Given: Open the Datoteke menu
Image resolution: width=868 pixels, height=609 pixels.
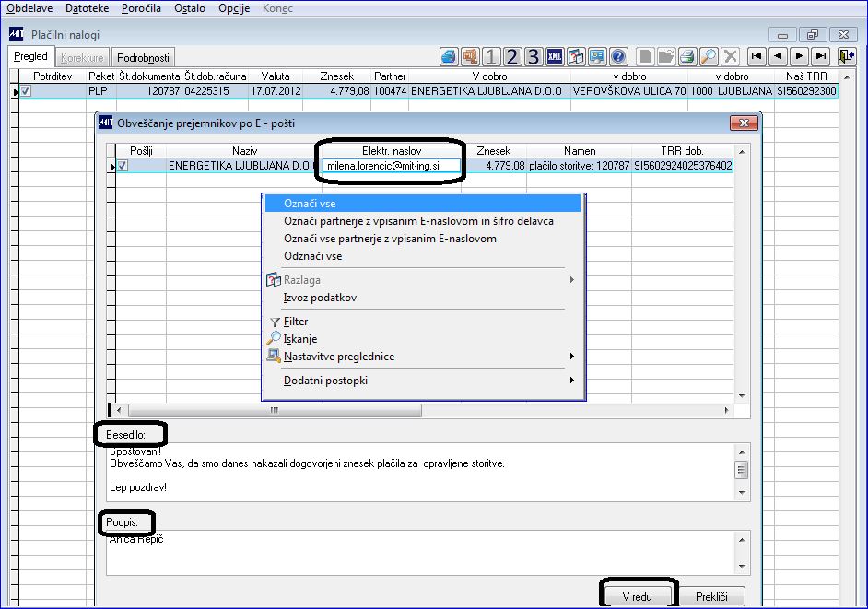Looking at the screenshot, I should 87,8.
